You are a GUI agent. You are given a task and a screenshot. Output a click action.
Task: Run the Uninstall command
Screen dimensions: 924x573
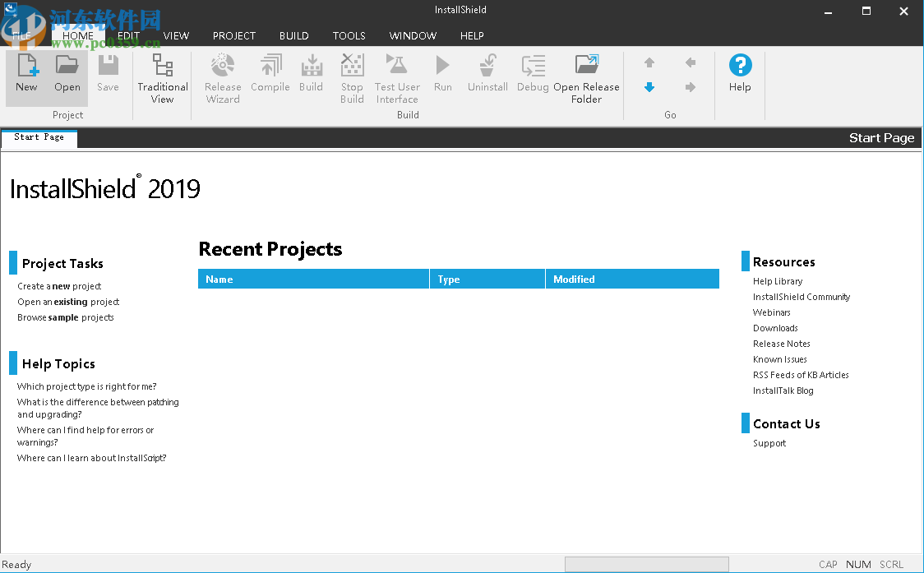click(487, 74)
